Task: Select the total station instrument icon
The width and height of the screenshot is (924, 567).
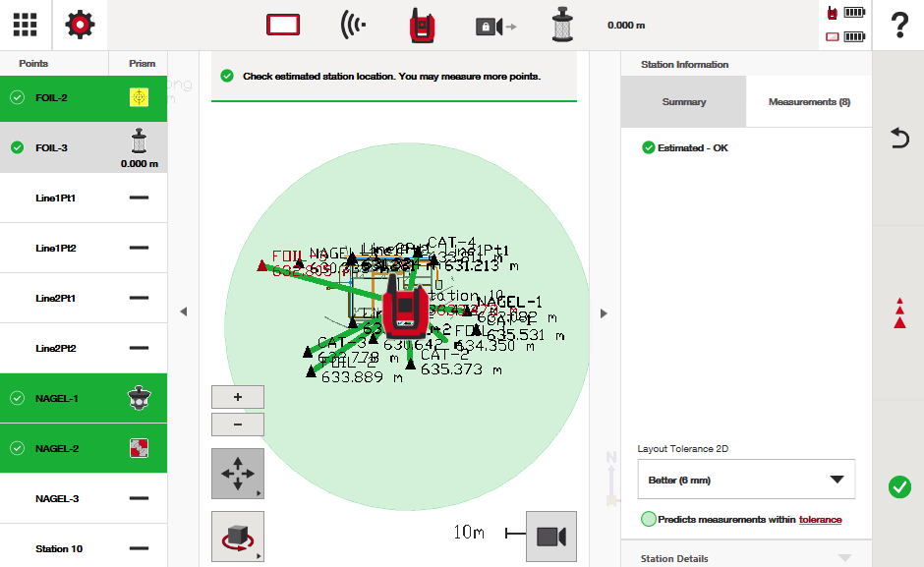Action: tap(424, 27)
